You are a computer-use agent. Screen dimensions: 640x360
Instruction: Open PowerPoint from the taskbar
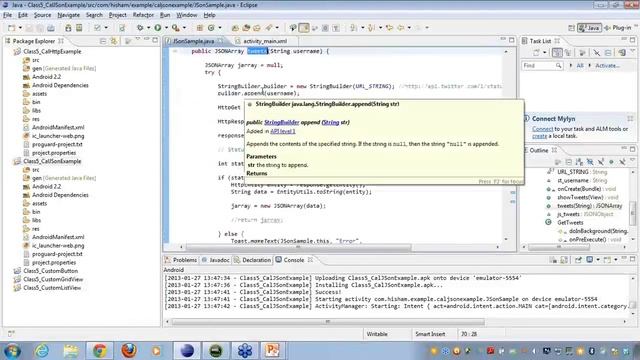coord(272,350)
